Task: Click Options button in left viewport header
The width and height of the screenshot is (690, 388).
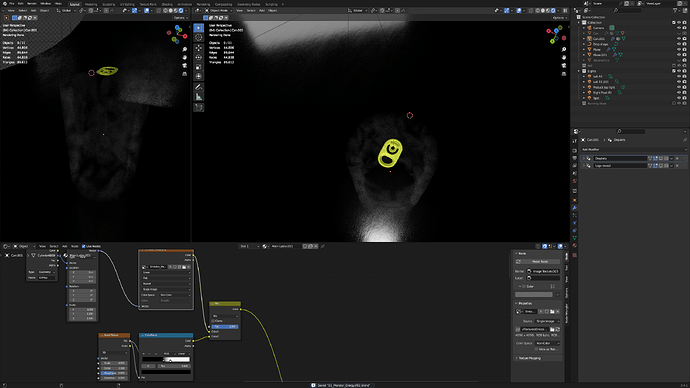Action: pos(180,18)
